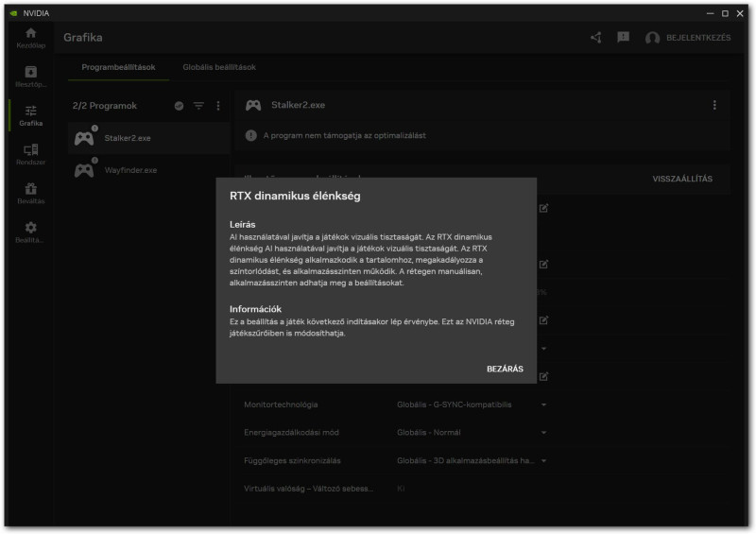Click the fourth edit pencil icon beside dialog
756x534 pixels.
pyautogui.click(x=544, y=376)
